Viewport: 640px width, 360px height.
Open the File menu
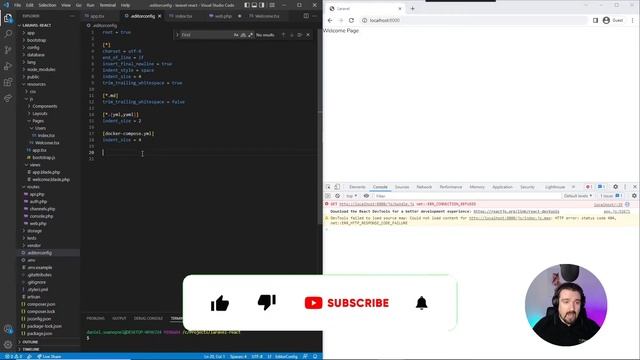pyautogui.click(x=18, y=5)
